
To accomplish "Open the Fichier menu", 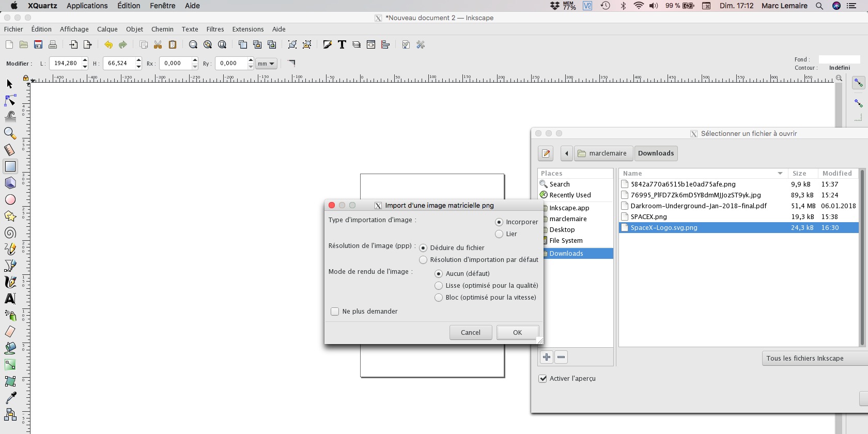I will tap(13, 29).
